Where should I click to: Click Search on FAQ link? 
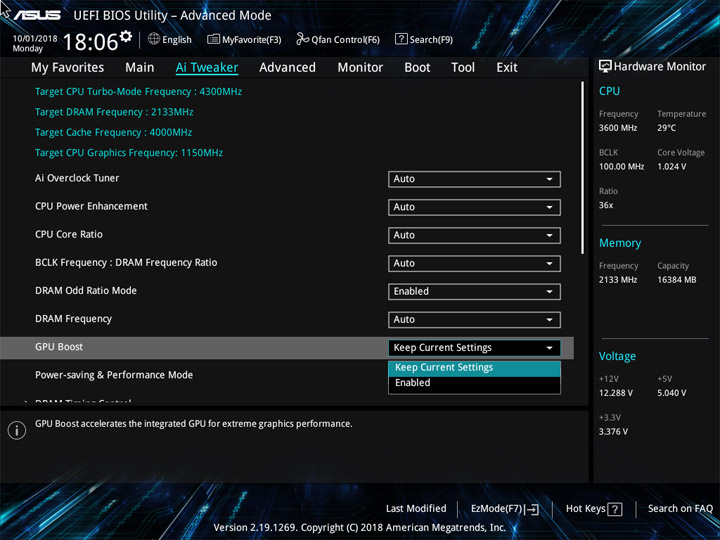680,508
